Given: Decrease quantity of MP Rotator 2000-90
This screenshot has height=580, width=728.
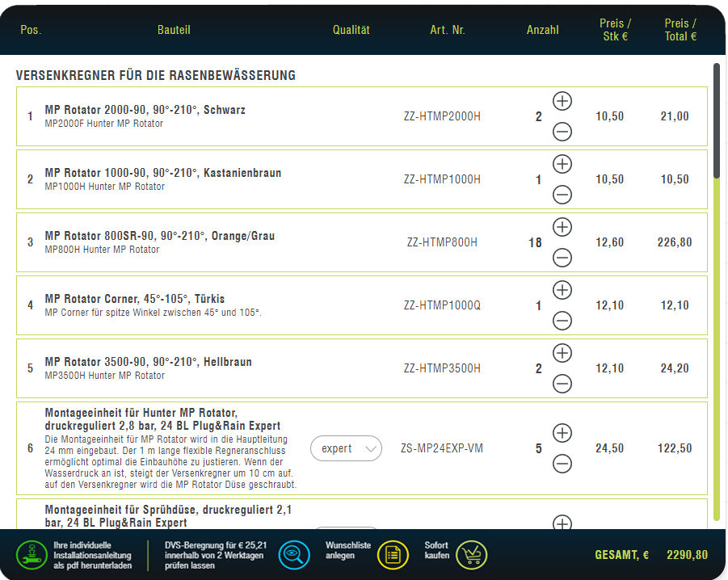Looking at the screenshot, I should [x=562, y=132].
